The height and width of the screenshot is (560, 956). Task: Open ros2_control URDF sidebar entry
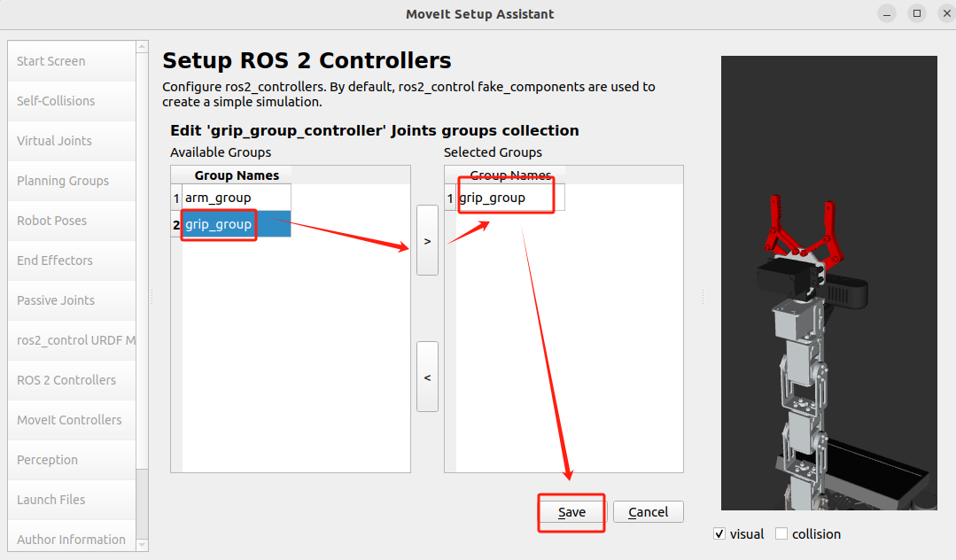[x=72, y=339]
